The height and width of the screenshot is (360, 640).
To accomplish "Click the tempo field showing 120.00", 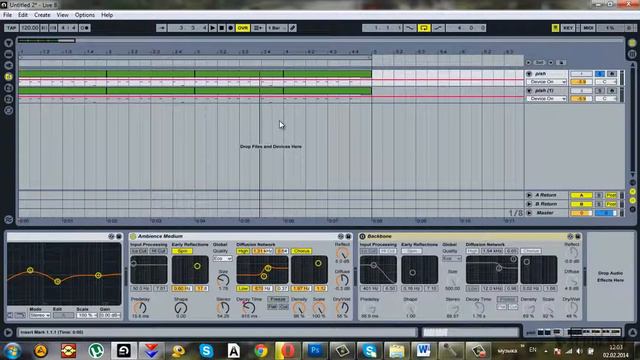I will pos(29,28).
